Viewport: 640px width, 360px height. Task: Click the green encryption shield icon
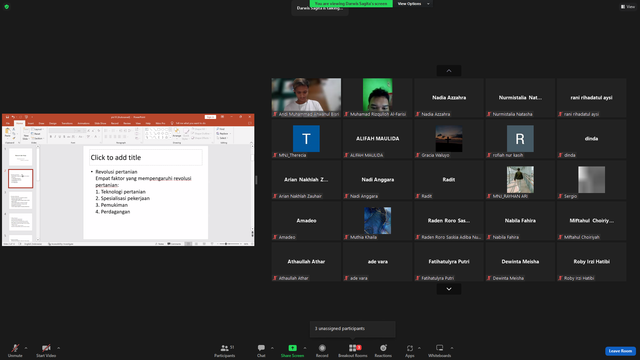pos(7,7)
